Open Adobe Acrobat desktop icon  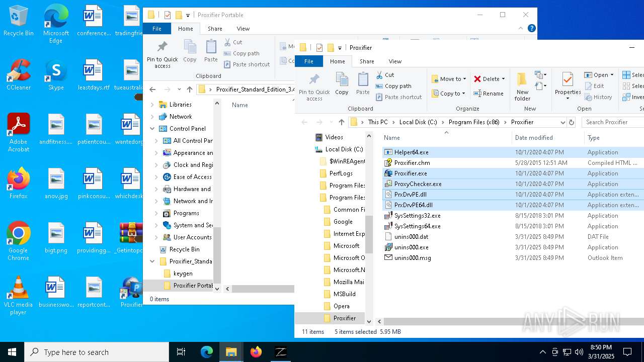(19, 133)
